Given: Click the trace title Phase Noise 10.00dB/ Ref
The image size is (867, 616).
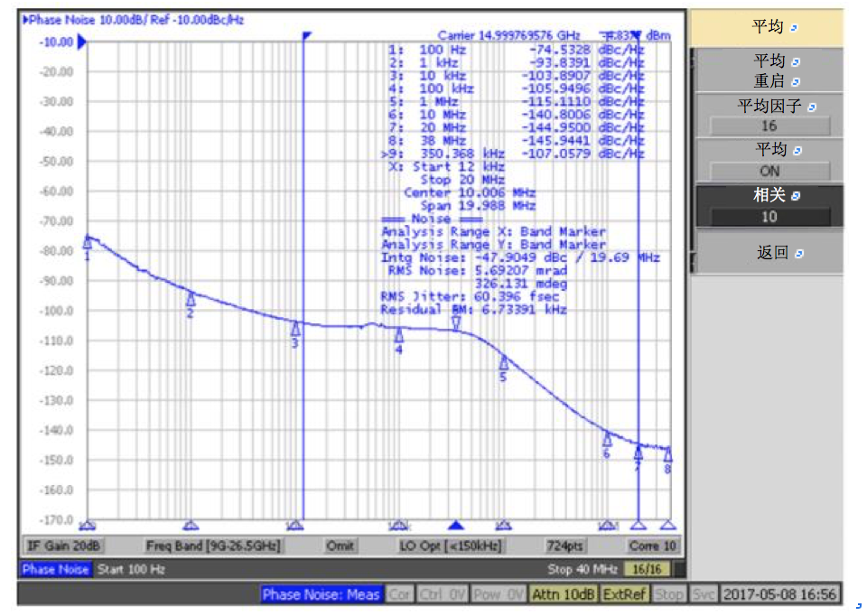Looking at the screenshot, I should click(x=134, y=20).
